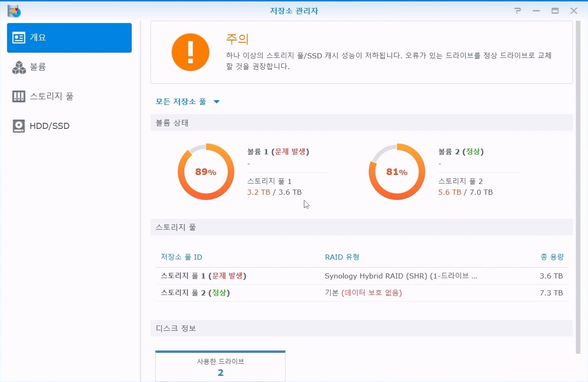The width and height of the screenshot is (588, 382).
Task: Click the 볼륨 1 (문제 발생) label
Action: (x=278, y=151)
